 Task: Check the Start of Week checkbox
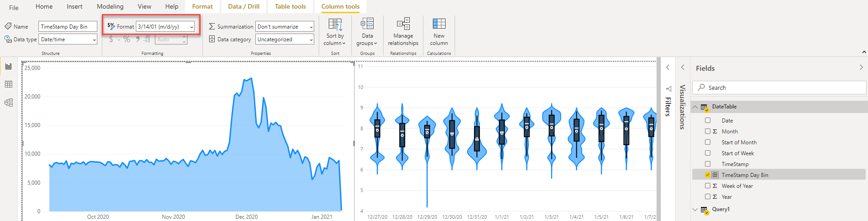click(x=708, y=153)
